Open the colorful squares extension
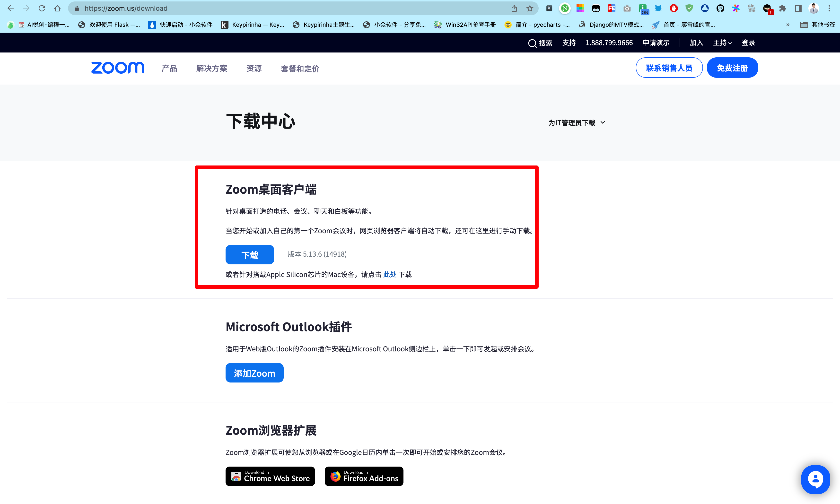 [580, 8]
